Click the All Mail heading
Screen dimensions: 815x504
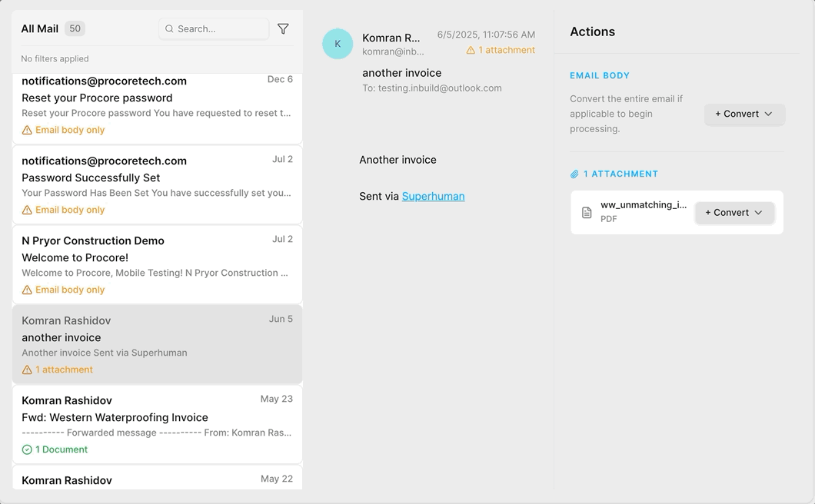point(39,28)
